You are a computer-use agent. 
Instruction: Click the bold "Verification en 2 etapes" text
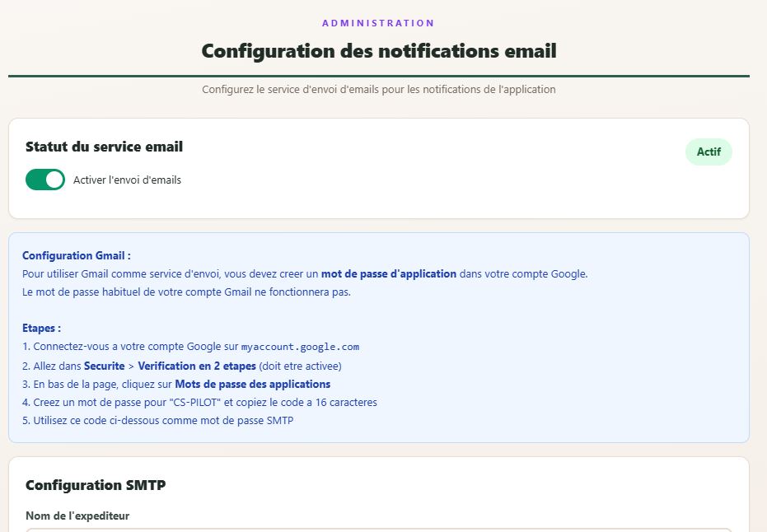coord(197,366)
